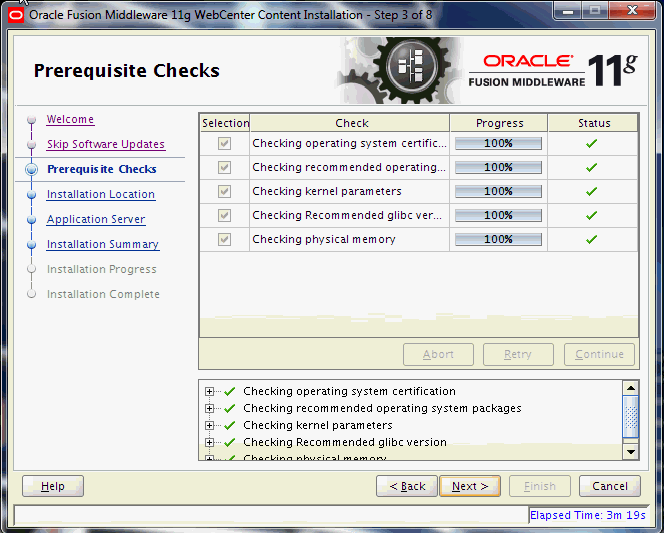Click the Elapsed Time status text
This screenshot has width=664, height=533.
[588, 515]
